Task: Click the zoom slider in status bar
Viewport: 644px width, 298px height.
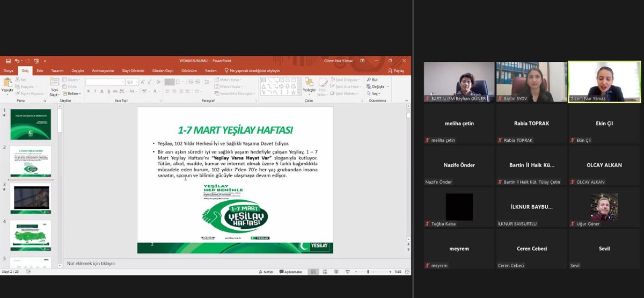Action: pos(372,272)
